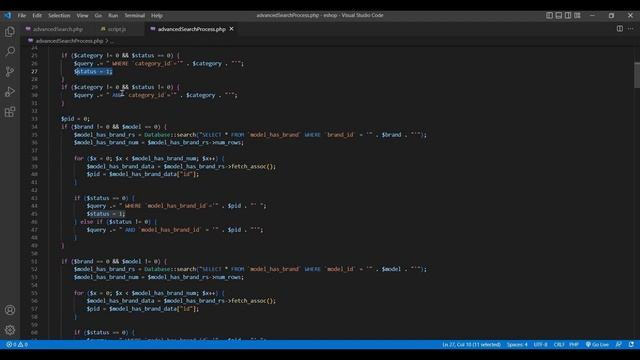
Task: Click the 'else if ($status != 0)' line
Action: (116, 222)
